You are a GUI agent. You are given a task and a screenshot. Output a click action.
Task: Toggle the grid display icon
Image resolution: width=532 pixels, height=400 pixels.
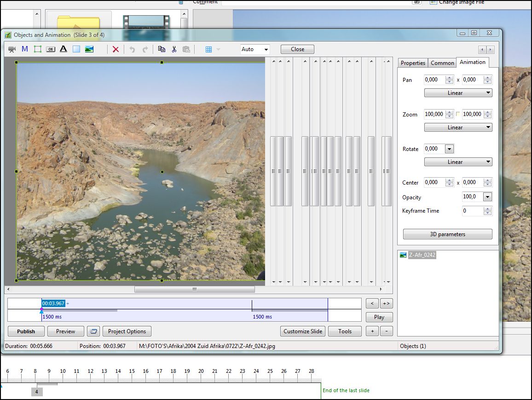(208, 49)
